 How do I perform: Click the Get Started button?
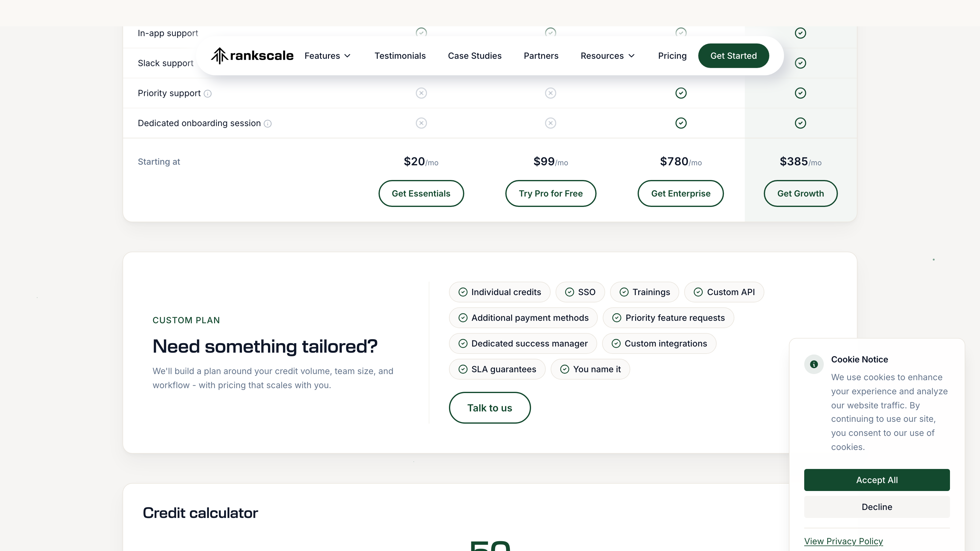click(733, 56)
